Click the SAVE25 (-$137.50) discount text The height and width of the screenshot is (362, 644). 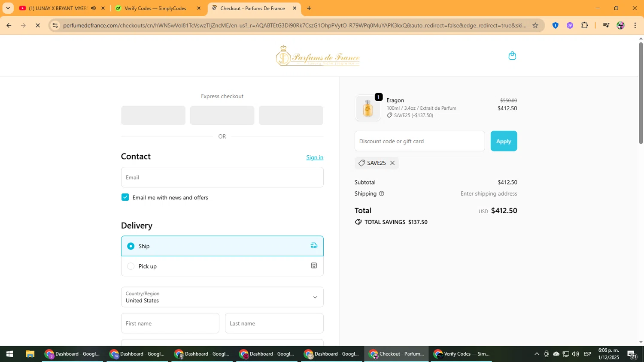point(413,115)
